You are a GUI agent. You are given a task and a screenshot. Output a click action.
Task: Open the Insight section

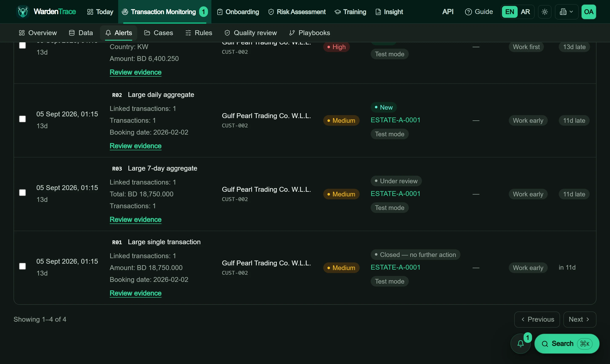(389, 12)
